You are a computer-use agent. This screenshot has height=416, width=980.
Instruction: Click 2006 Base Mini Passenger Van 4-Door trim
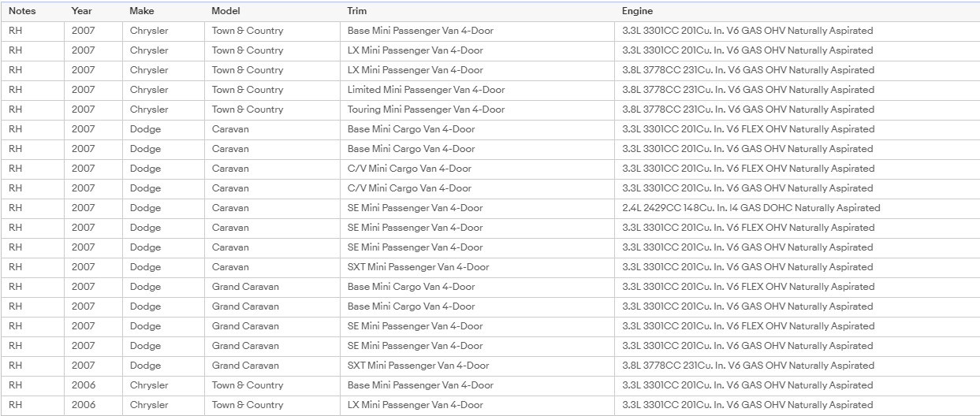click(x=420, y=385)
